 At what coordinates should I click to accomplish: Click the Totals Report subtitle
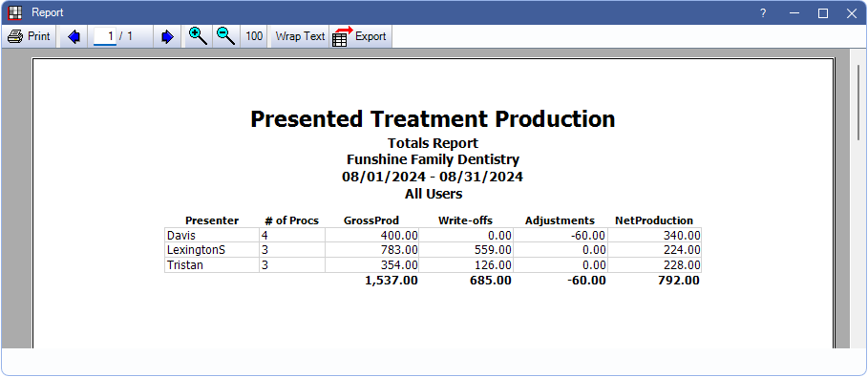(433, 143)
